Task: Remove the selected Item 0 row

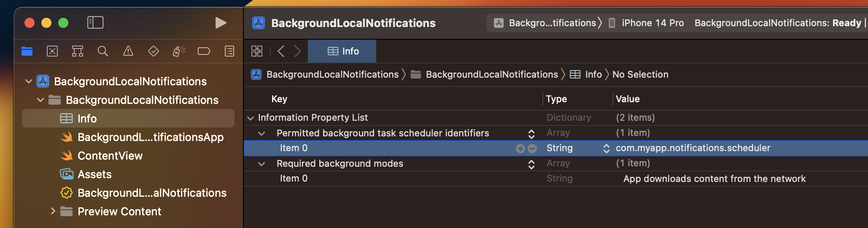Action: point(532,148)
